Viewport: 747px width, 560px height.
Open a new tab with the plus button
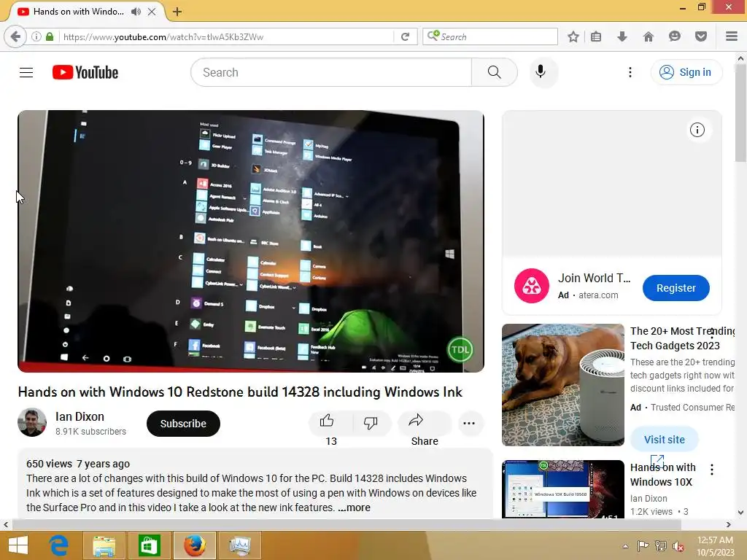[x=177, y=12]
